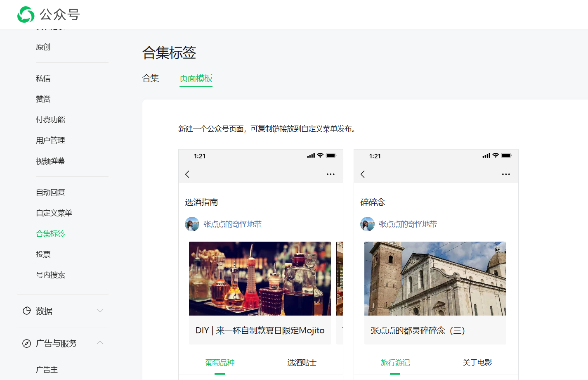Click the 碎碎念 template title
Image resolution: width=588 pixels, height=380 pixels.
tap(373, 202)
